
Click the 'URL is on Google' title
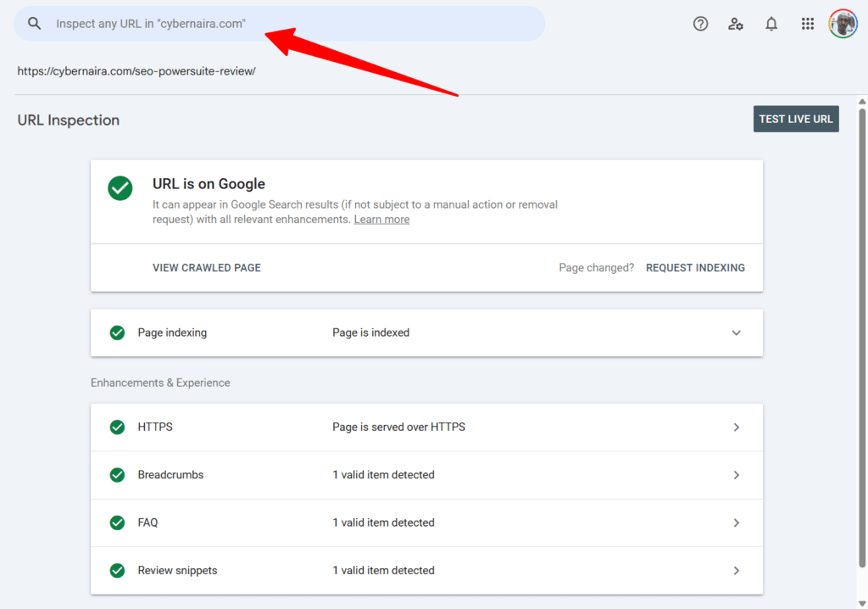209,184
